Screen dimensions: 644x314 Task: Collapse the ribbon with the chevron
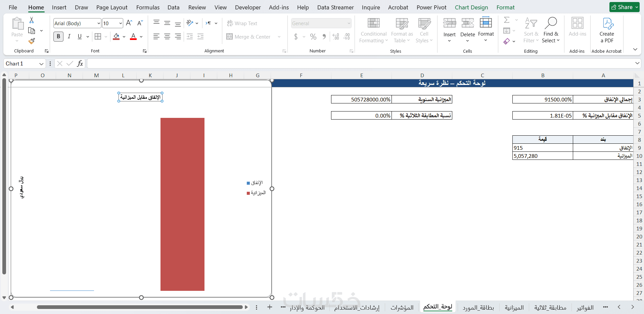[635, 49]
